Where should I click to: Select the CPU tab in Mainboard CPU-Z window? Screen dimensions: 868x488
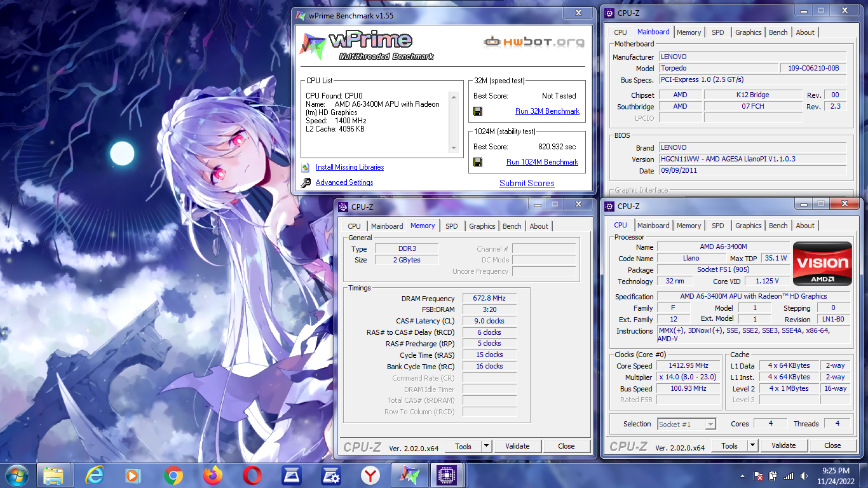[620, 32]
